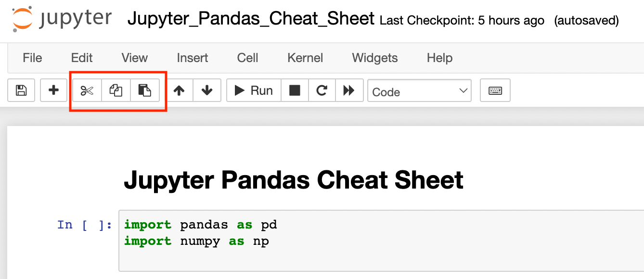Save the notebook using the save icon

[x=21, y=90]
